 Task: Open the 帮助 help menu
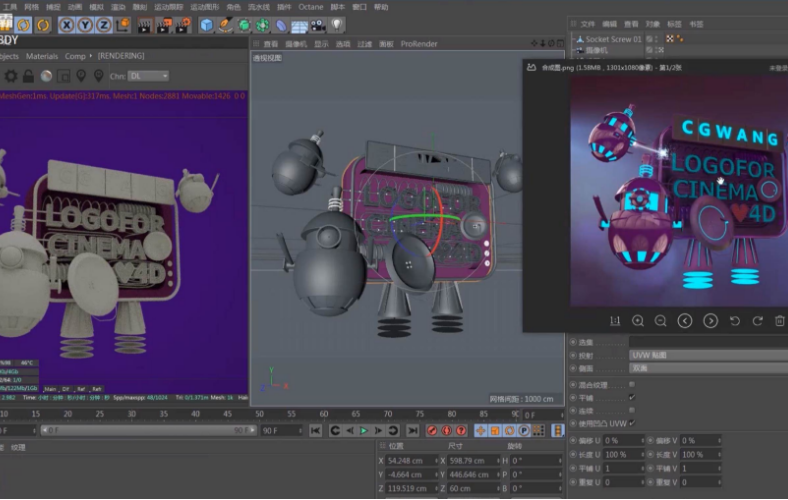tap(381, 7)
